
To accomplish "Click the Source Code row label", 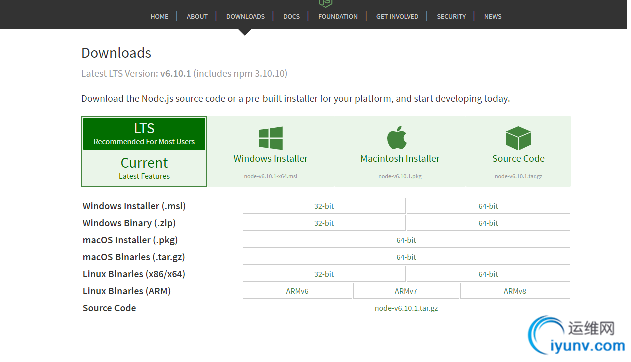I will pyautogui.click(x=109, y=308).
